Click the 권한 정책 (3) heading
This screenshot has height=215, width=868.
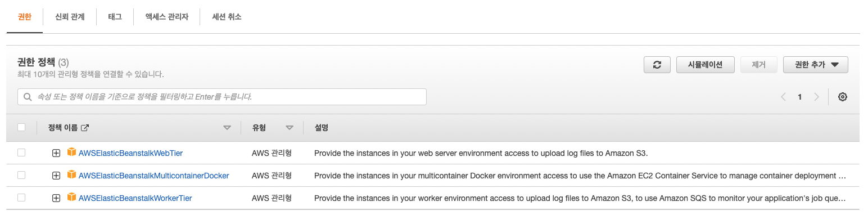click(43, 62)
